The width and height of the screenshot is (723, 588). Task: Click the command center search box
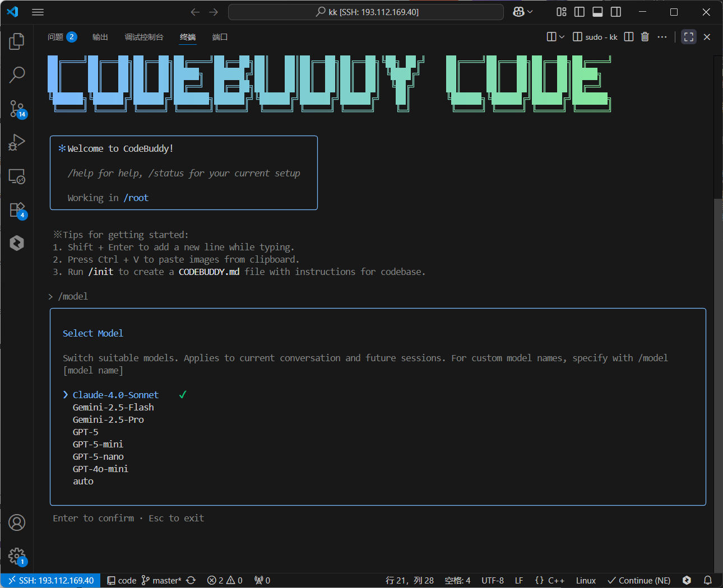click(x=366, y=12)
